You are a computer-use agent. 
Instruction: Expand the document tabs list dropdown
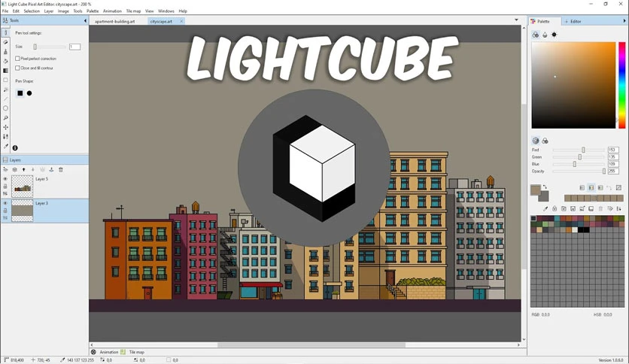point(516,20)
